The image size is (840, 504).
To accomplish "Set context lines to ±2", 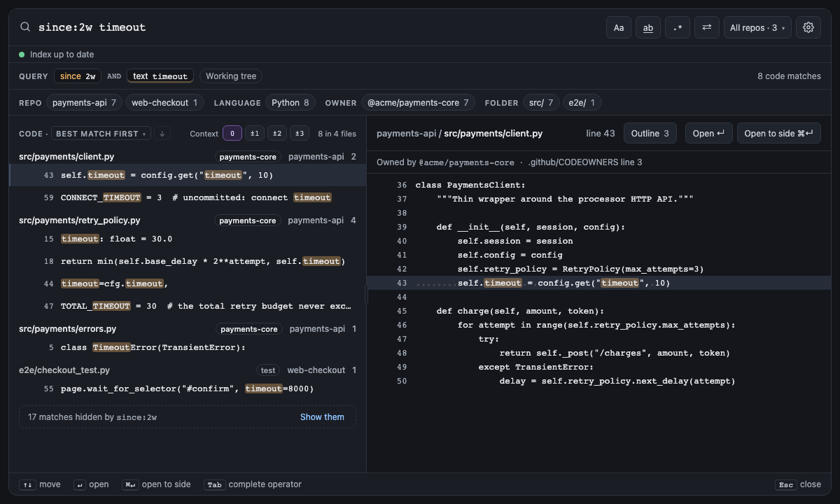I will [x=277, y=134].
